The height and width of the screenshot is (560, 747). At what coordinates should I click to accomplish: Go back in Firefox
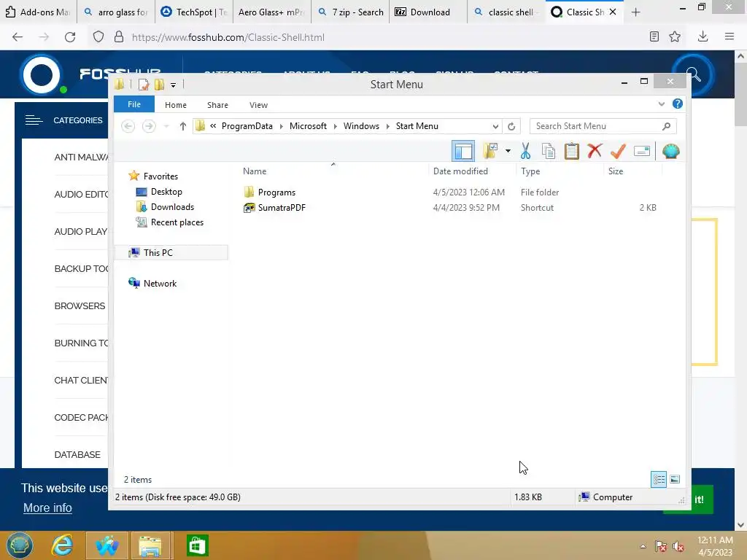click(x=18, y=37)
